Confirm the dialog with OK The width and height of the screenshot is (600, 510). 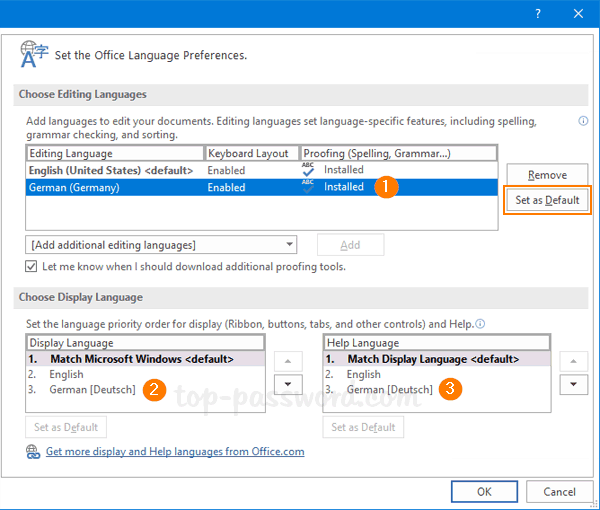coord(484,492)
